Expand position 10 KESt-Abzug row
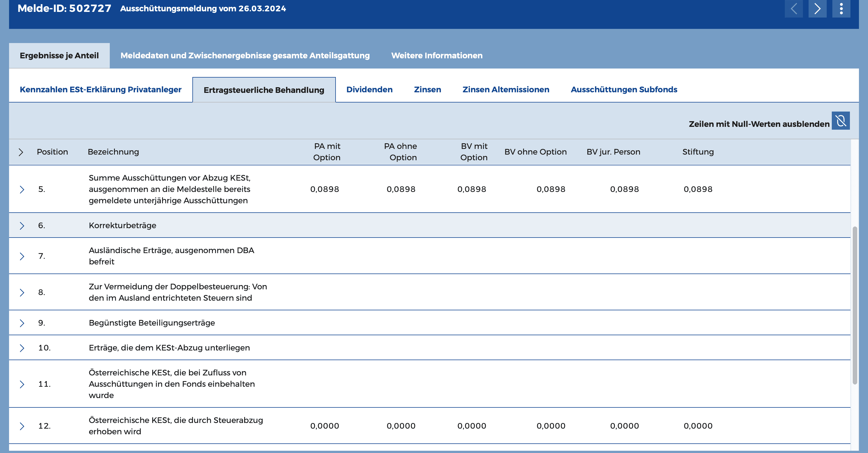Viewport: 868px width, 453px height. click(x=22, y=348)
